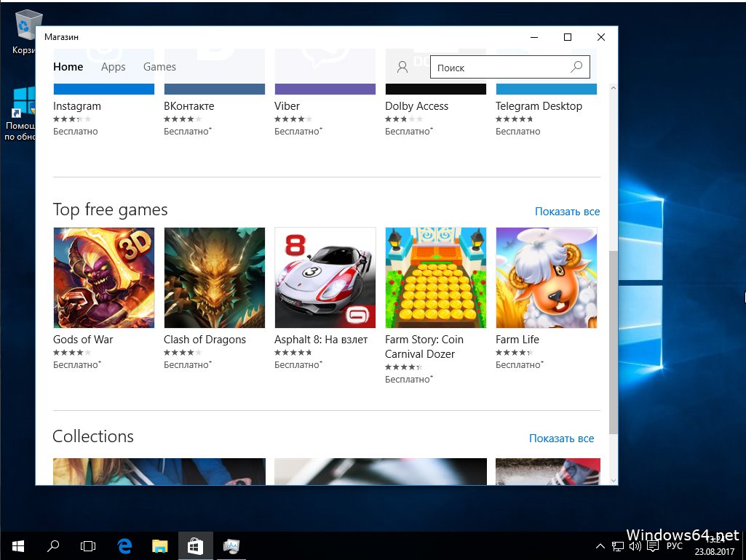The image size is (746, 560).
Task: Click the "Dolby Access" app title
Action: [x=417, y=106]
